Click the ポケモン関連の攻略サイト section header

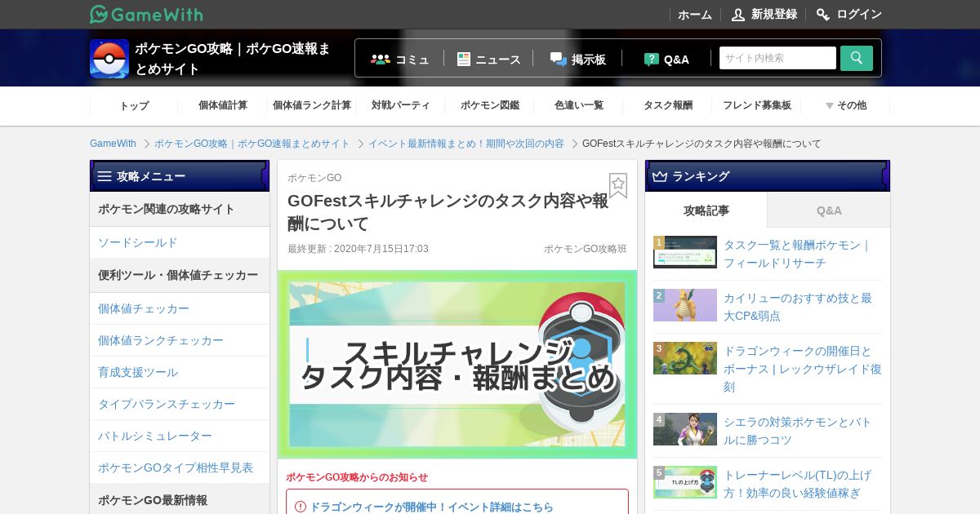(180, 210)
